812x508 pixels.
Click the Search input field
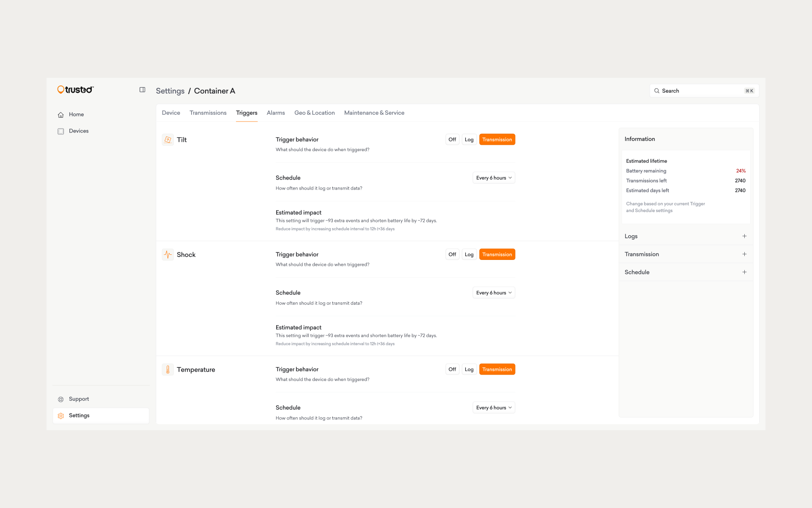(x=704, y=91)
